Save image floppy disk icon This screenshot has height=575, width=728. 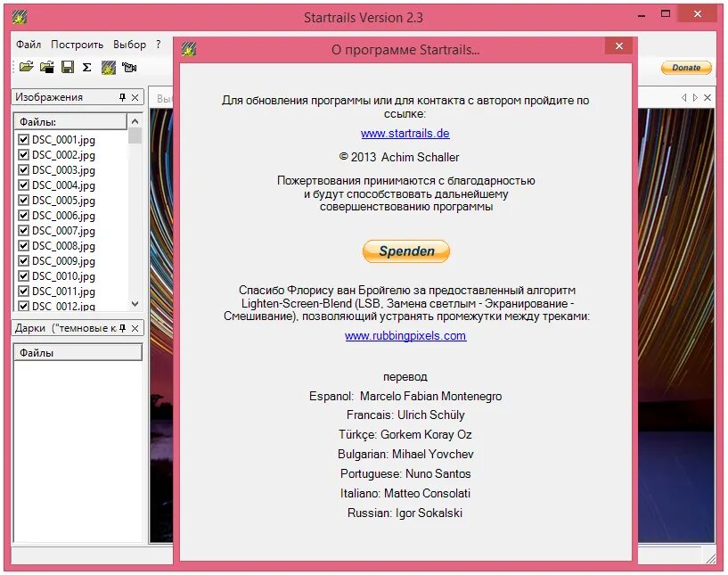(x=68, y=68)
